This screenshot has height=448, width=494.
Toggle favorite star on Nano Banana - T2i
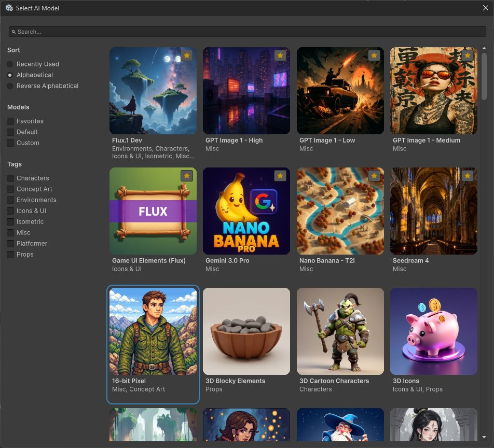(x=374, y=176)
